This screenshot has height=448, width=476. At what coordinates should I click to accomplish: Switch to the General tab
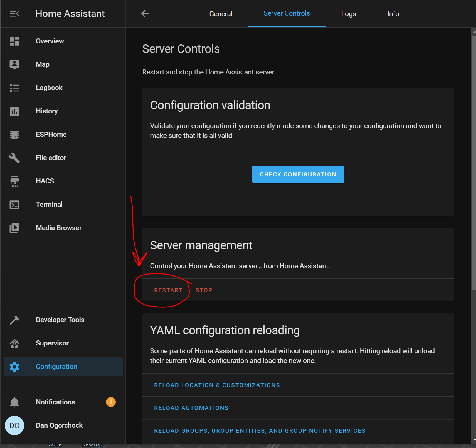221,14
